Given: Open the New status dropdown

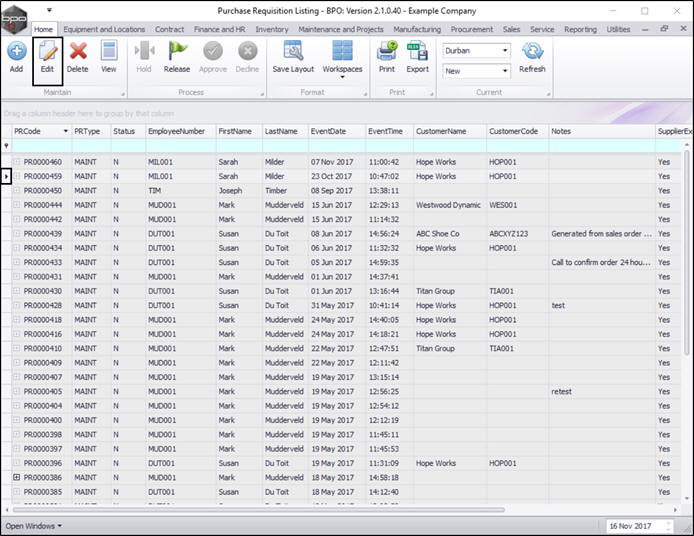Looking at the screenshot, I should point(504,71).
